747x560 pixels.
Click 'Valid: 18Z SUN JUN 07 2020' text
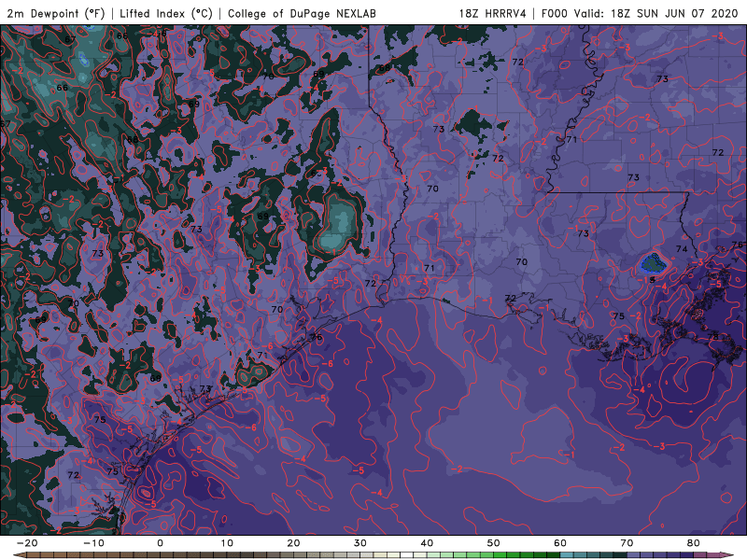[656, 13]
